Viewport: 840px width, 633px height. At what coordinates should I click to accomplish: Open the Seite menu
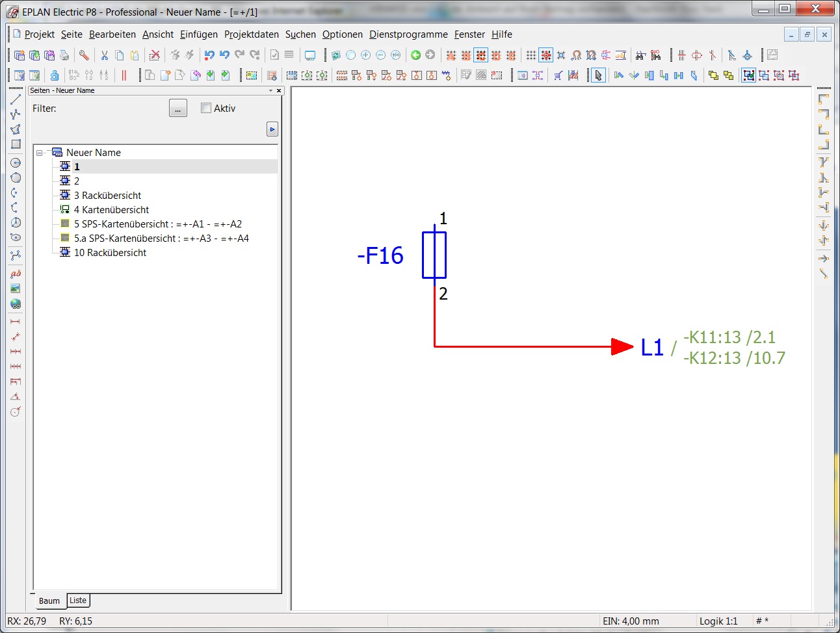click(72, 34)
